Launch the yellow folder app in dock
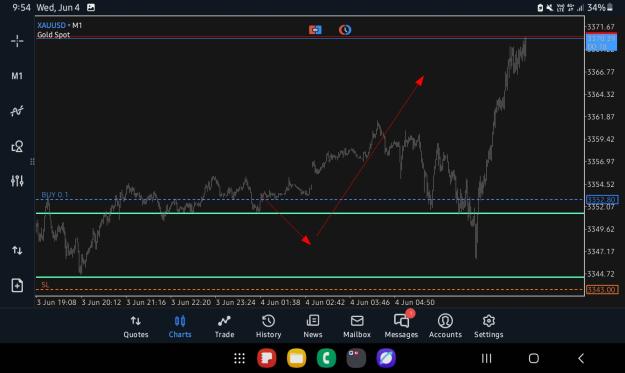Viewport: 625px width, 373px height. click(x=297, y=358)
